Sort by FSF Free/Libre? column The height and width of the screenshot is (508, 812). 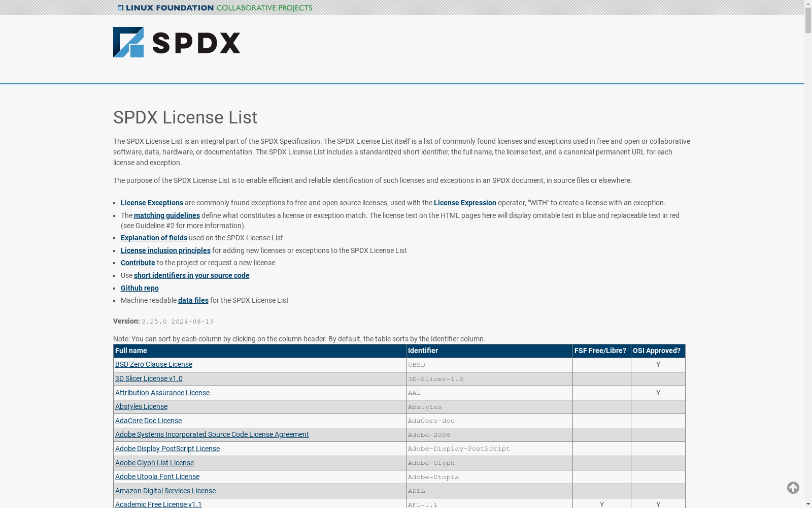tap(602, 351)
